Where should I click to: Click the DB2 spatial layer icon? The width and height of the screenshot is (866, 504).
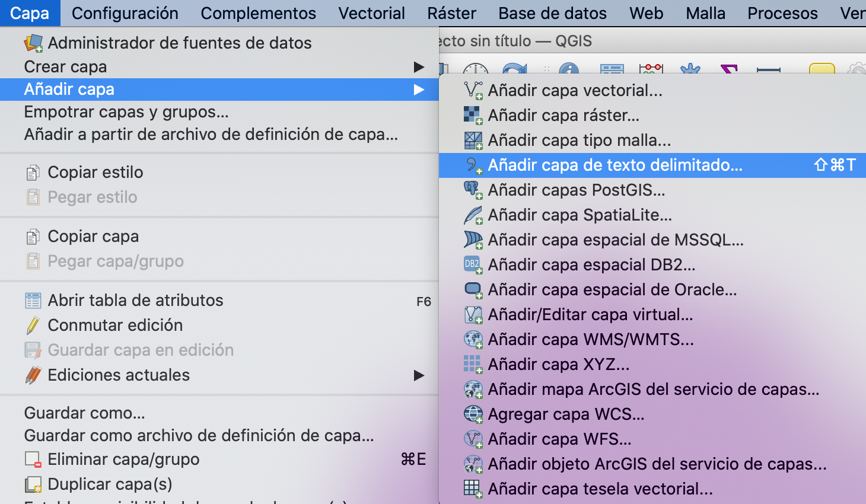473,264
